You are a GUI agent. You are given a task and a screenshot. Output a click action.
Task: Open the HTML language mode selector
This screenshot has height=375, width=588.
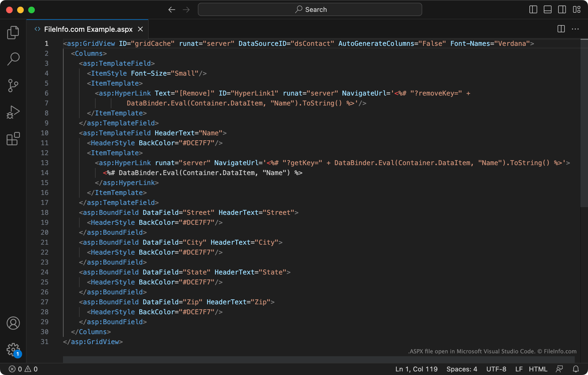[x=538, y=369]
